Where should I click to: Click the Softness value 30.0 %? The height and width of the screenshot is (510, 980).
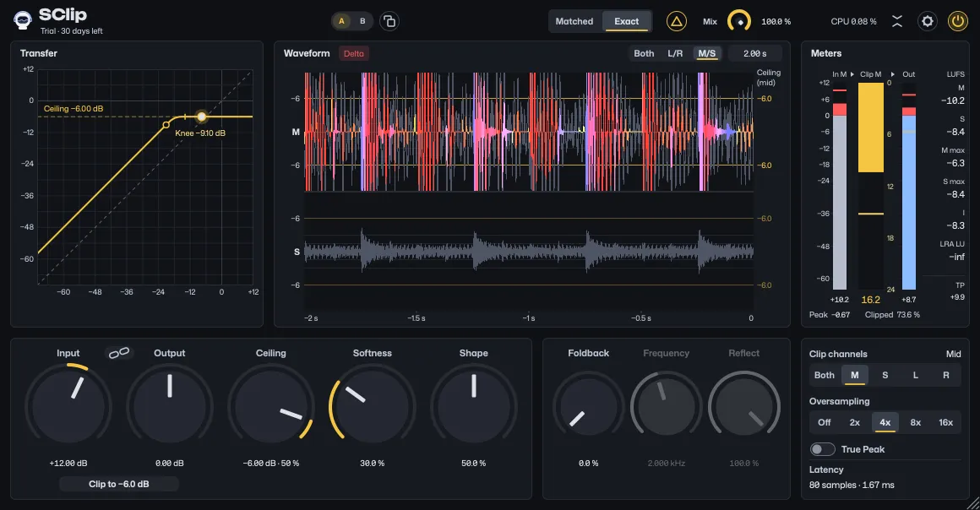373,463
